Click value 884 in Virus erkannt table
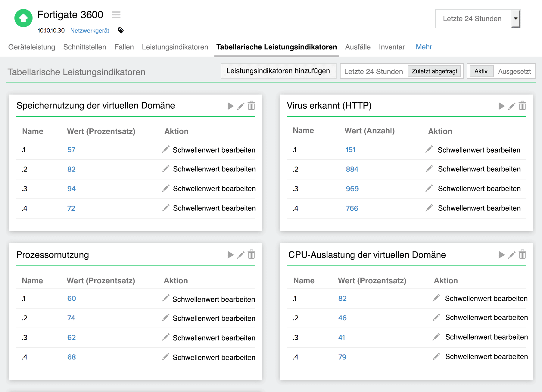Viewport: 542px width, 392px height. (352, 169)
